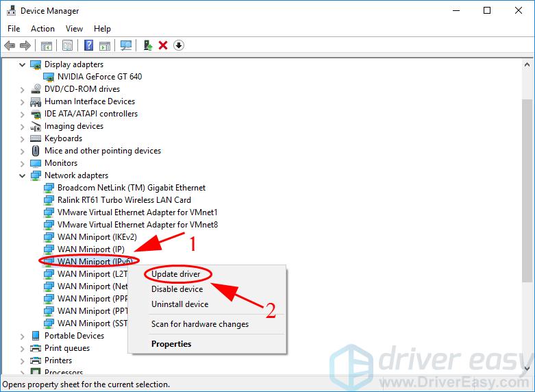Click the Show/Hide Console Tree toolbar icon
Screen dimensions: 535x392
[x=47, y=46]
